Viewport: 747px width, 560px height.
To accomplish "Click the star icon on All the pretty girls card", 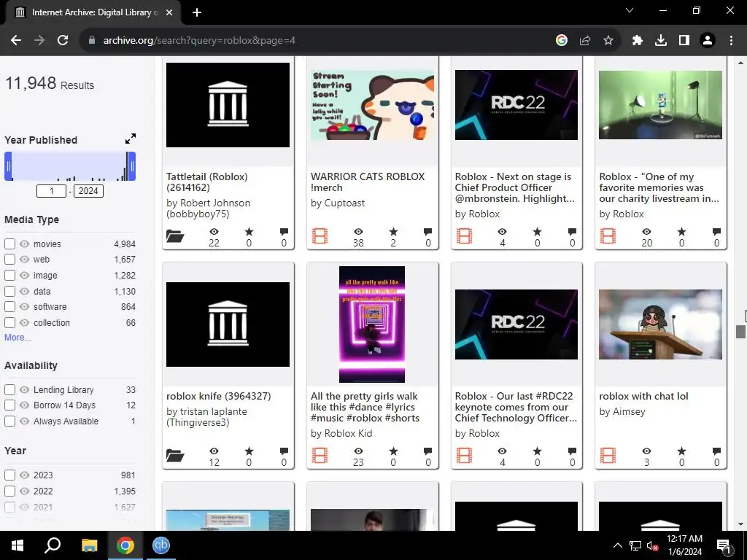I will (393, 451).
